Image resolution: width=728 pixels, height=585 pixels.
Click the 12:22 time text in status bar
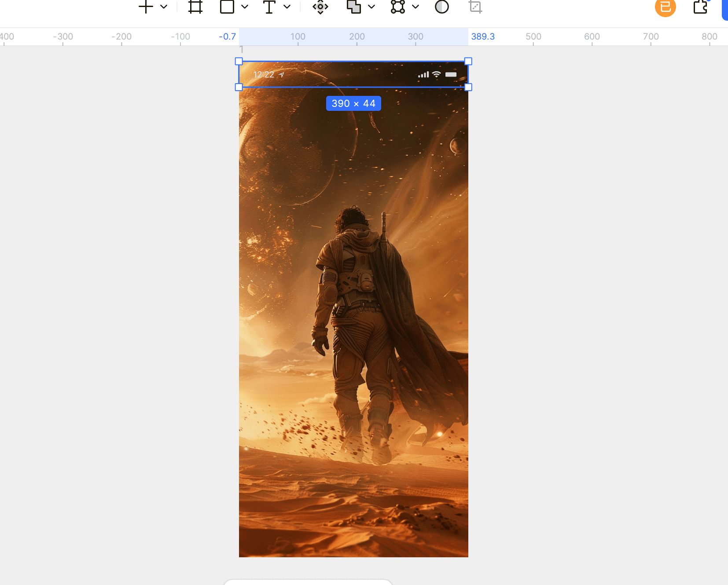[x=264, y=75]
